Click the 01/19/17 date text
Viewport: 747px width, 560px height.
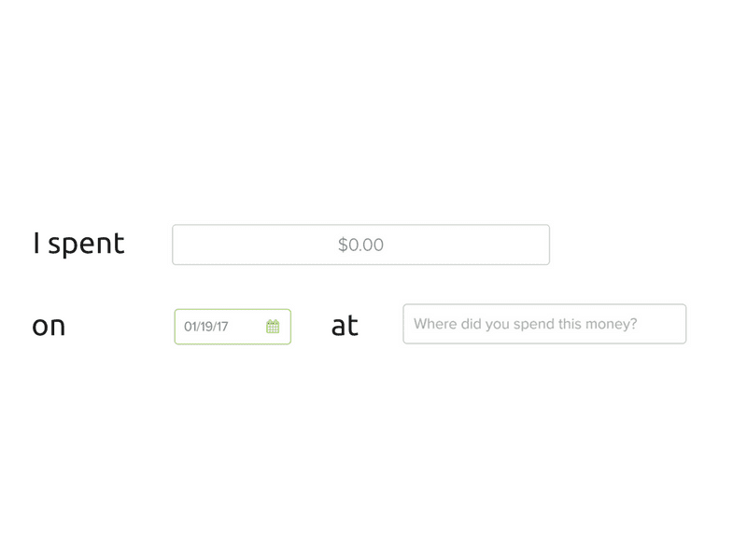coord(206,327)
